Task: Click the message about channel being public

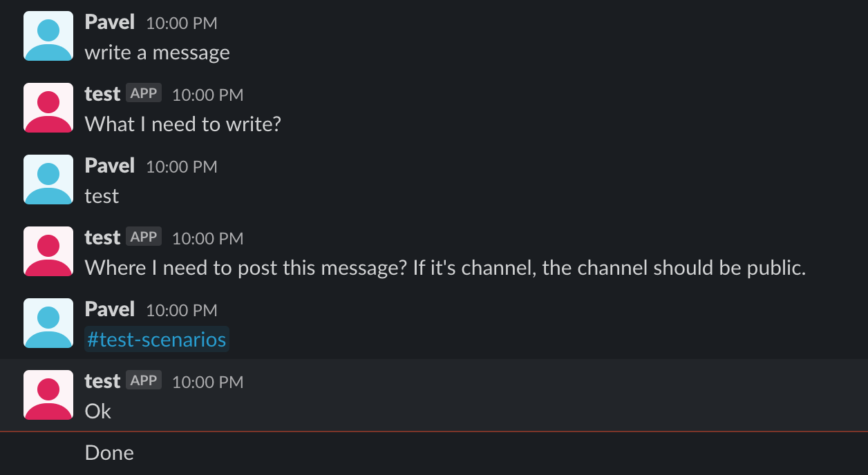Action: [446, 268]
